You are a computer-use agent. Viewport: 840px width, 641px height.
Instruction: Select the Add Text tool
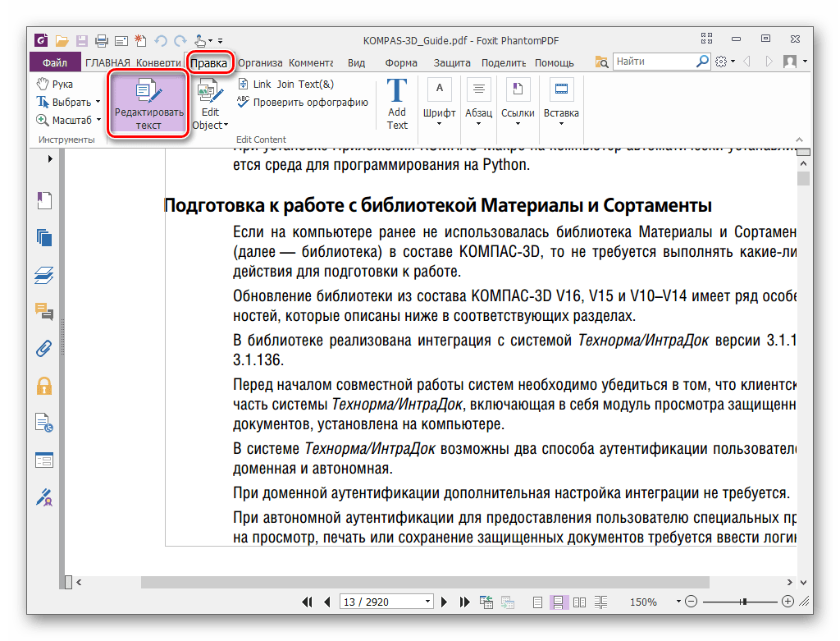click(396, 103)
